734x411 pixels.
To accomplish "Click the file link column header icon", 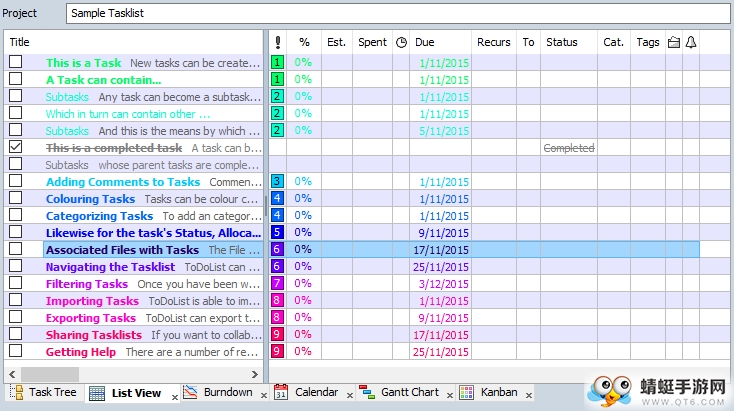I will pyautogui.click(x=674, y=42).
